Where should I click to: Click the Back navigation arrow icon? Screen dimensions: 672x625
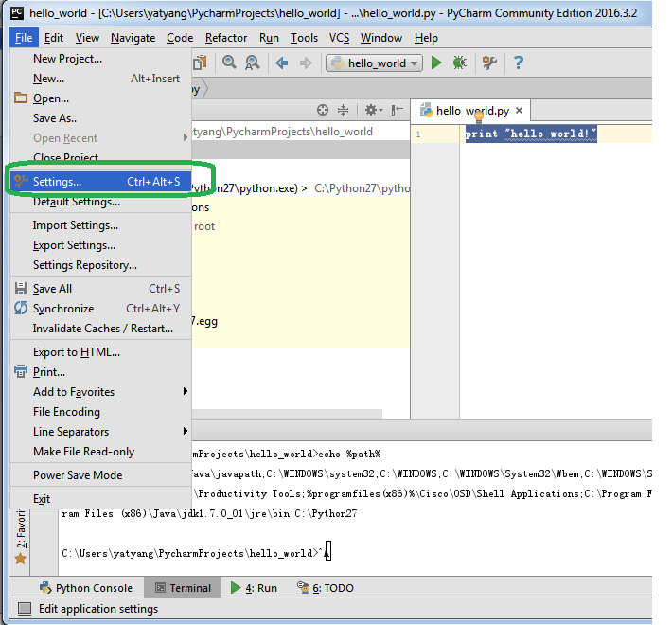click(281, 63)
